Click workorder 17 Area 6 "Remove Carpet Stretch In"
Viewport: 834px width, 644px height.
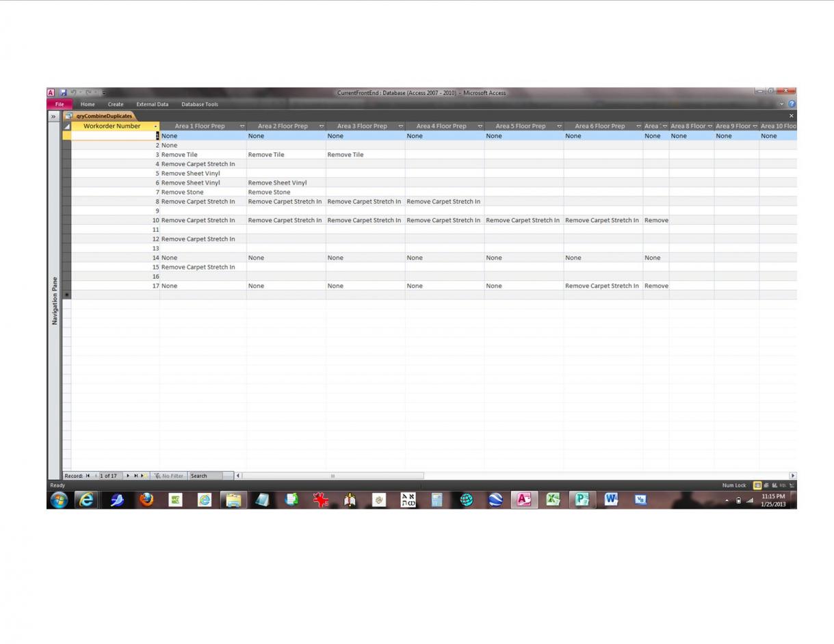click(x=603, y=286)
